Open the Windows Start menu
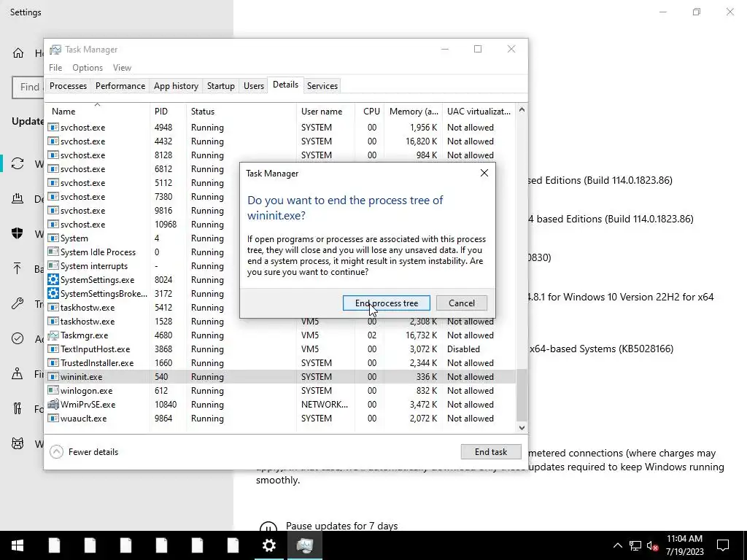 click(x=18, y=545)
